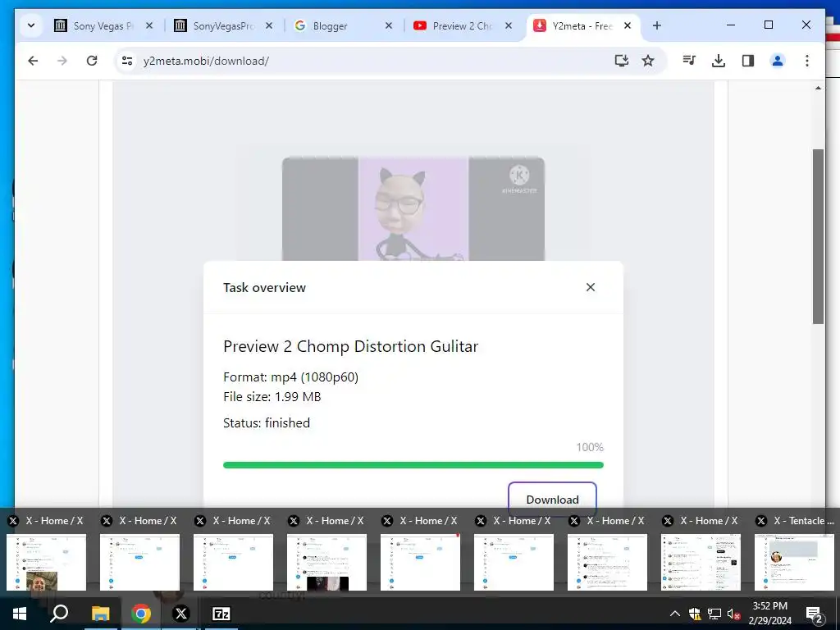Click the X app taskbar icon
This screenshot has width=840, height=630.
pyautogui.click(x=181, y=614)
